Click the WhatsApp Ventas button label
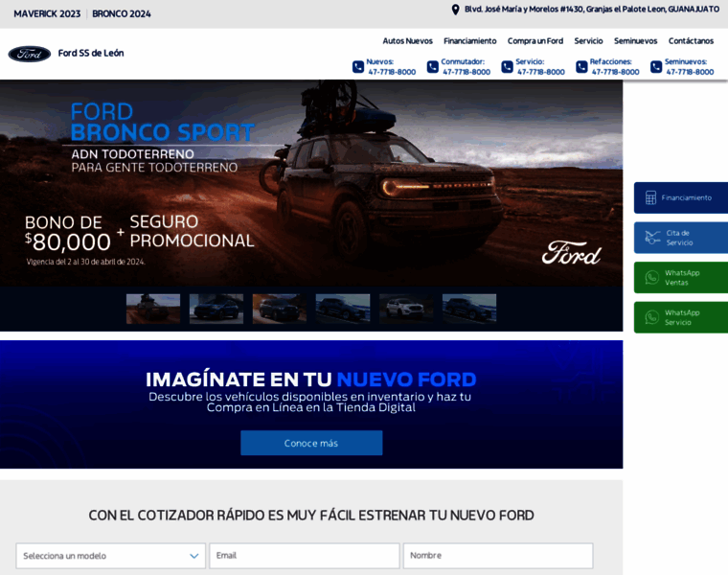 point(682,278)
